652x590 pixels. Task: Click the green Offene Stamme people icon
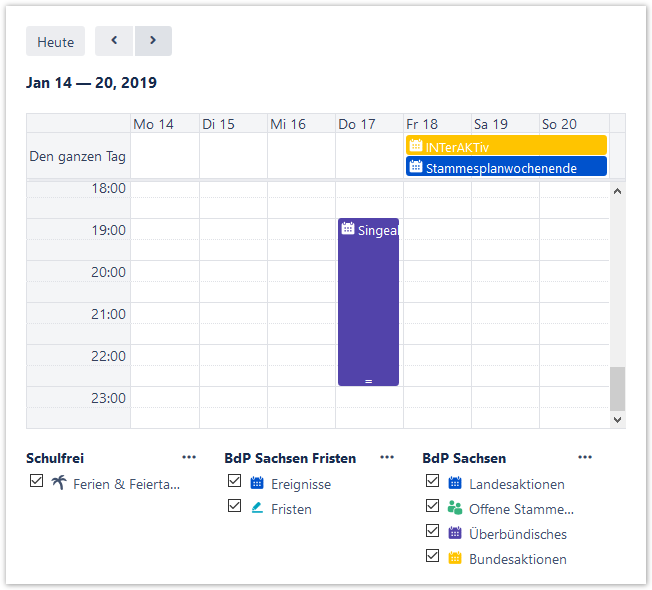coord(455,508)
